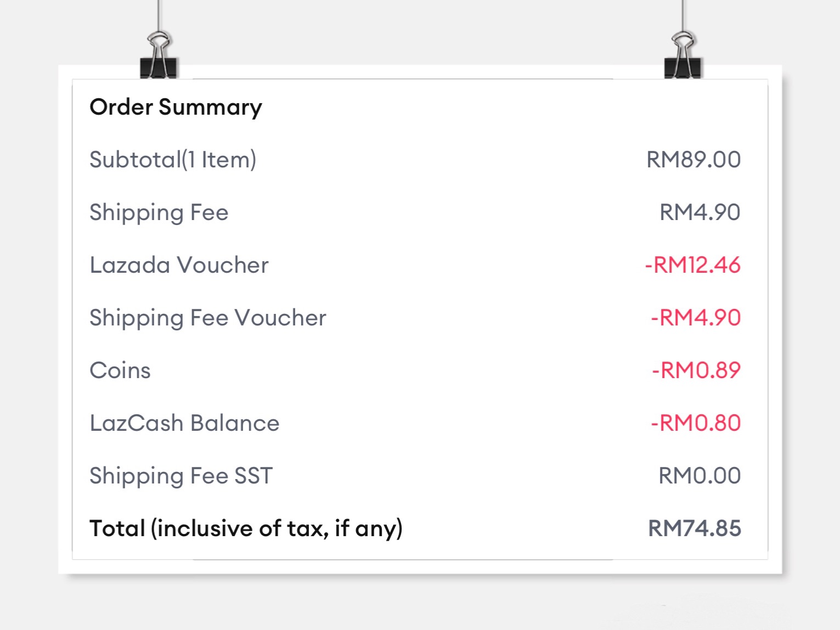The height and width of the screenshot is (630, 840).
Task: Click the RM89.00 subtotal amount
Action: click(694, 160)
